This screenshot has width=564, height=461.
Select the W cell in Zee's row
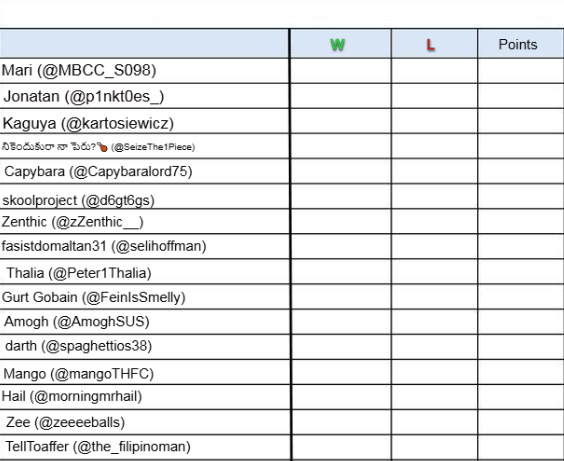[x=341, y=423]
